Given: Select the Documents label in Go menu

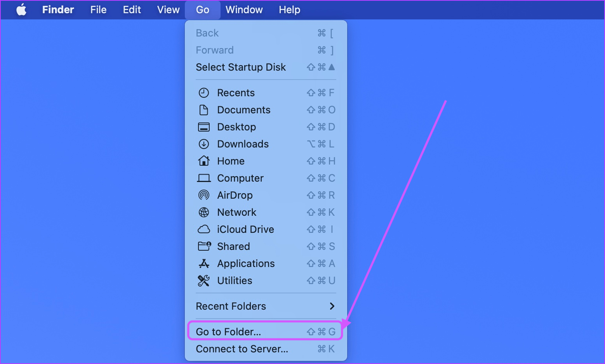Looking at the screenshot, I should tap(244, 110).
